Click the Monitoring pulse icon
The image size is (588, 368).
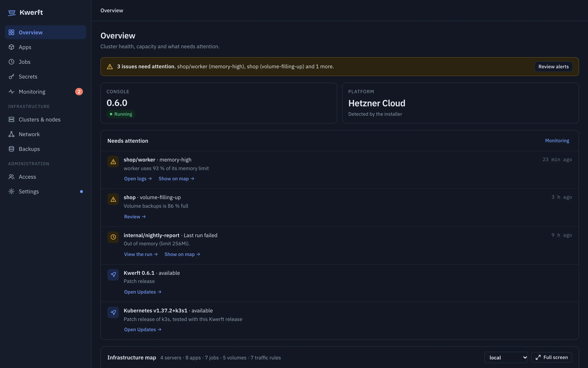(11, 92)
